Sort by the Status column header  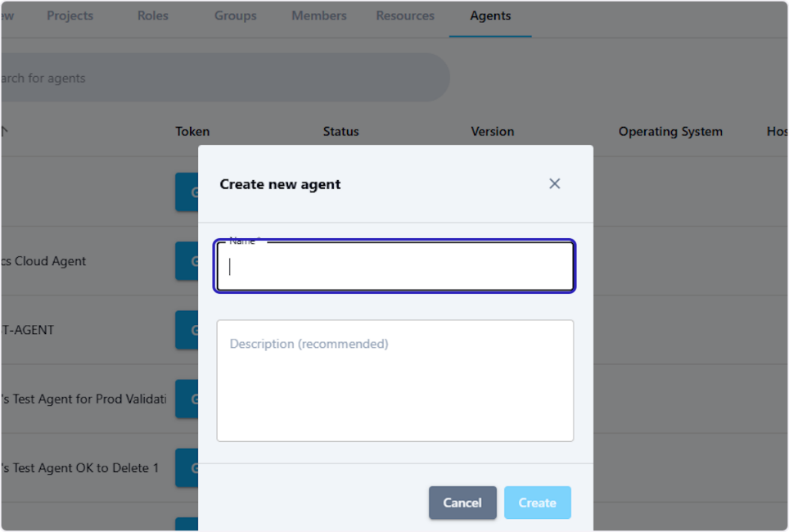(x=340, y=132)
